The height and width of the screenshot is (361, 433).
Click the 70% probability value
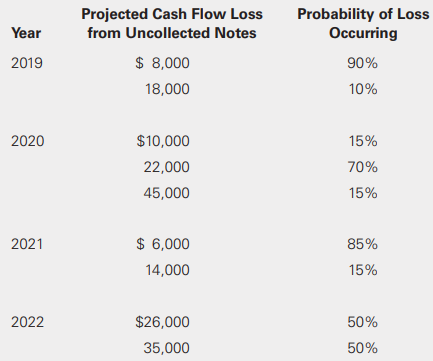click(363, 167)
